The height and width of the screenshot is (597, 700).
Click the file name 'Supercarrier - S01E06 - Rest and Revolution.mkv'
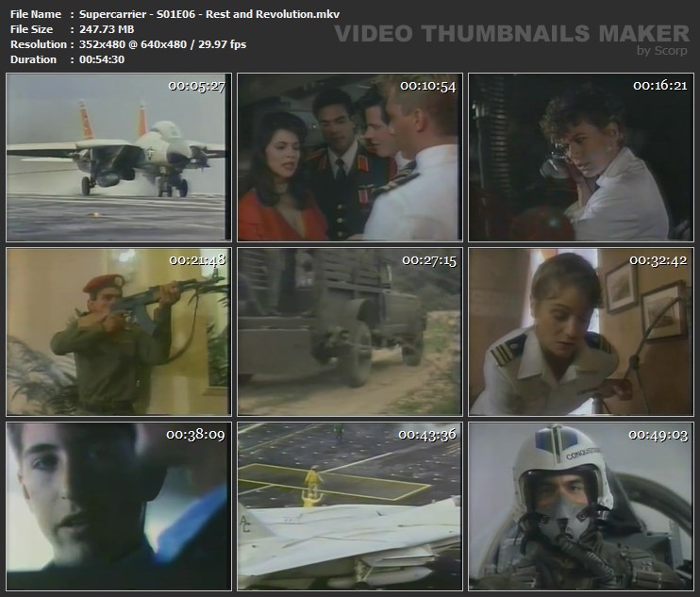click(x=209, y=14)
